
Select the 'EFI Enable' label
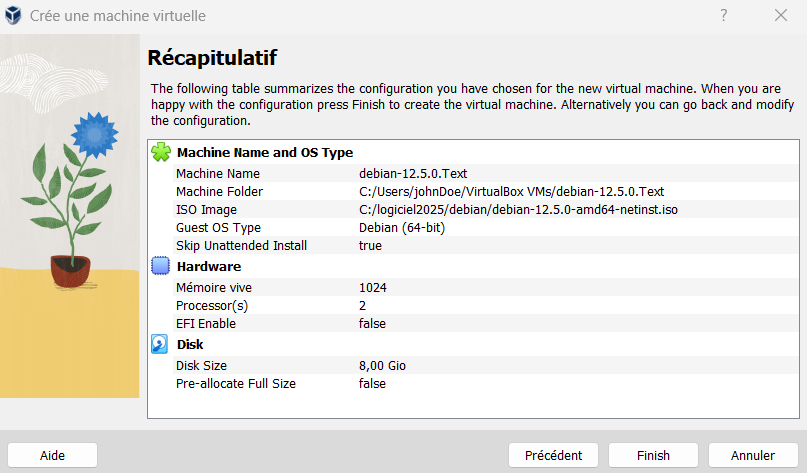(x=206, y=323)
